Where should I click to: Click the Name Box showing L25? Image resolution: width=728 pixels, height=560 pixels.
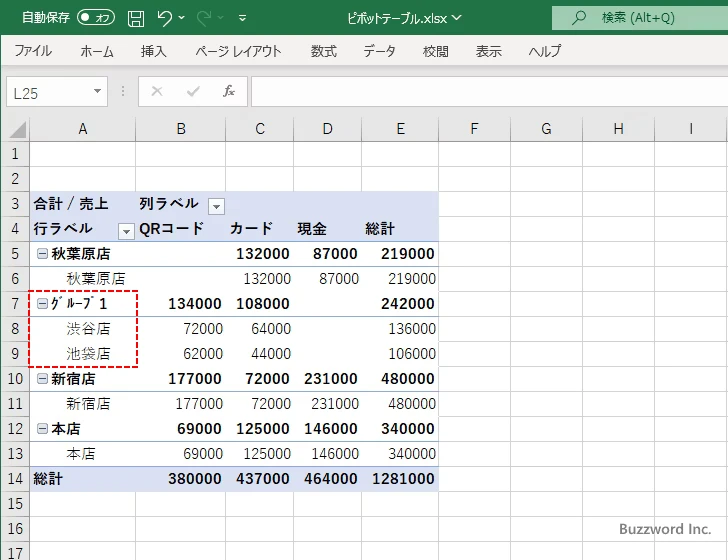point(50,92)
